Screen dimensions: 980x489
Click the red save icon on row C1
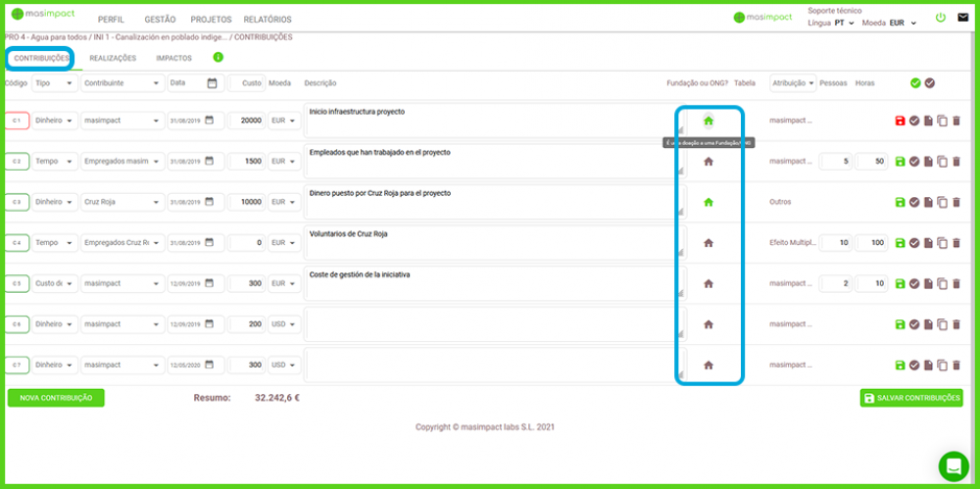pyautogui.click(x=900, y=121)
